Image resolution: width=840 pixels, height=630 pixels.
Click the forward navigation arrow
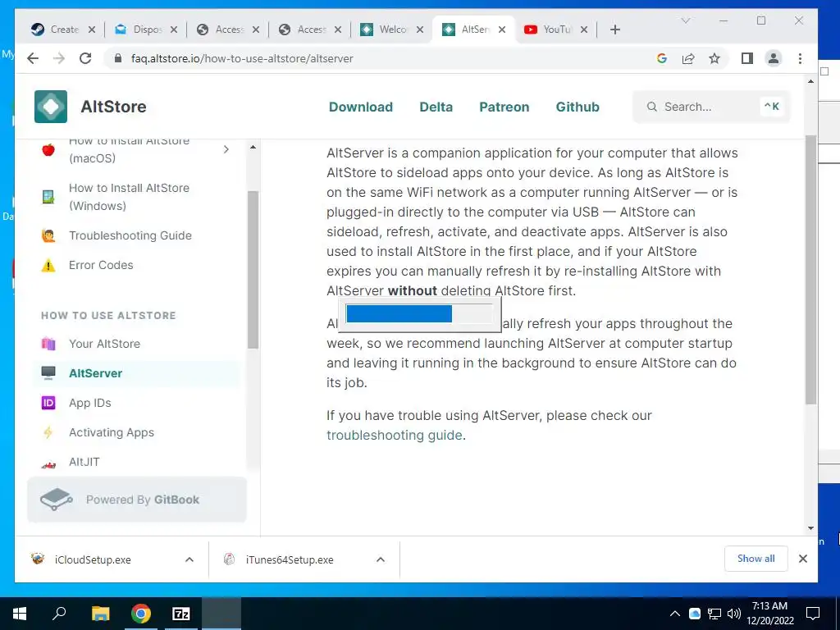pos(59,58)
